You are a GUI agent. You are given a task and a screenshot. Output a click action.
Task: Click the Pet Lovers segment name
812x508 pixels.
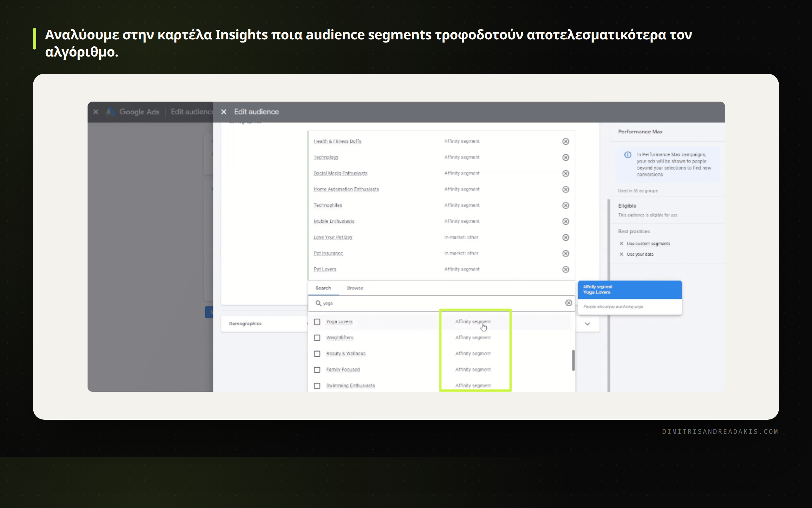325,269
